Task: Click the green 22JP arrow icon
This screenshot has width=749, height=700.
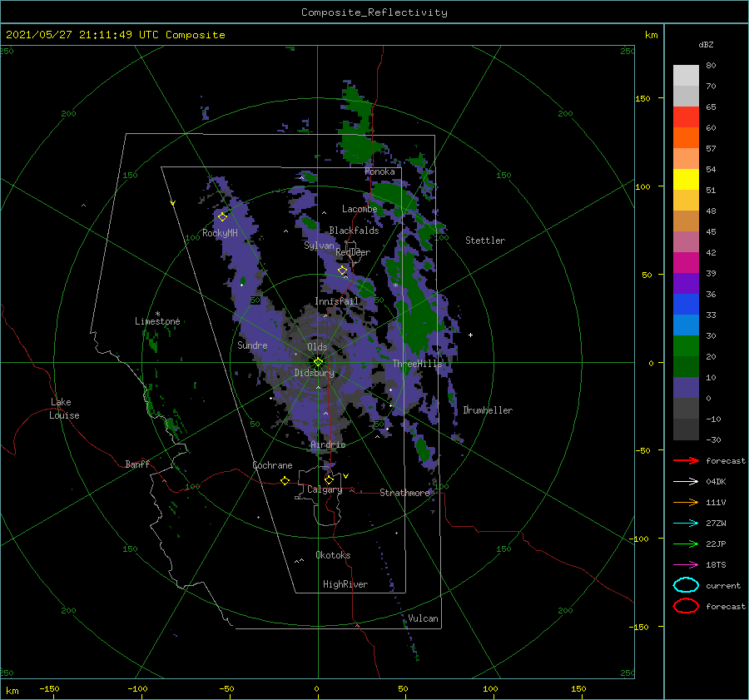Action: coord(686,544)
